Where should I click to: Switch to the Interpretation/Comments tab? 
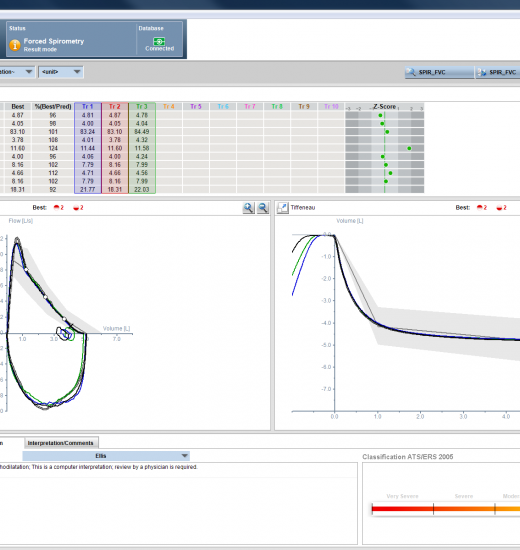point(60,443)
